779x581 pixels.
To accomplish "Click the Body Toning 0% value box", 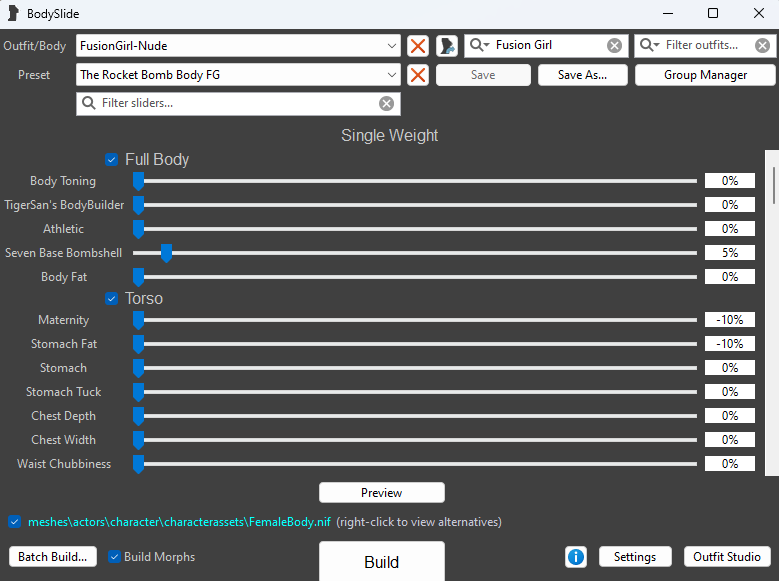I will 729,181.
